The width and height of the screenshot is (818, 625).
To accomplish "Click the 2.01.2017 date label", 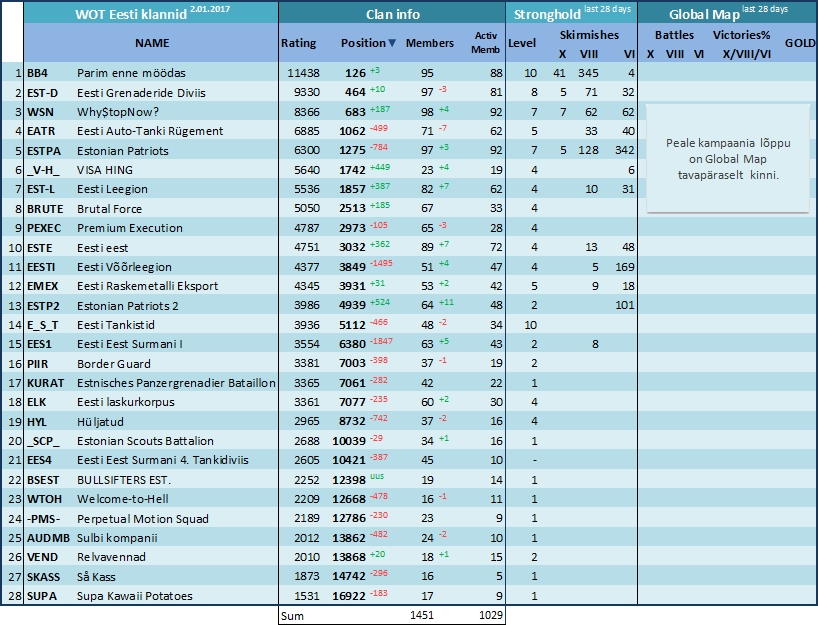I will click(210, 9).
